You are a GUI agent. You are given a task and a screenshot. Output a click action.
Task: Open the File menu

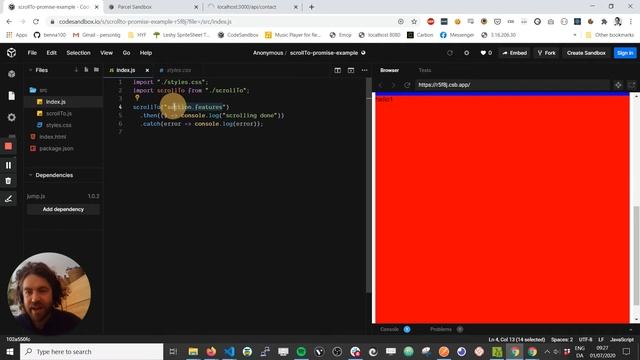(x=32, y=53)
